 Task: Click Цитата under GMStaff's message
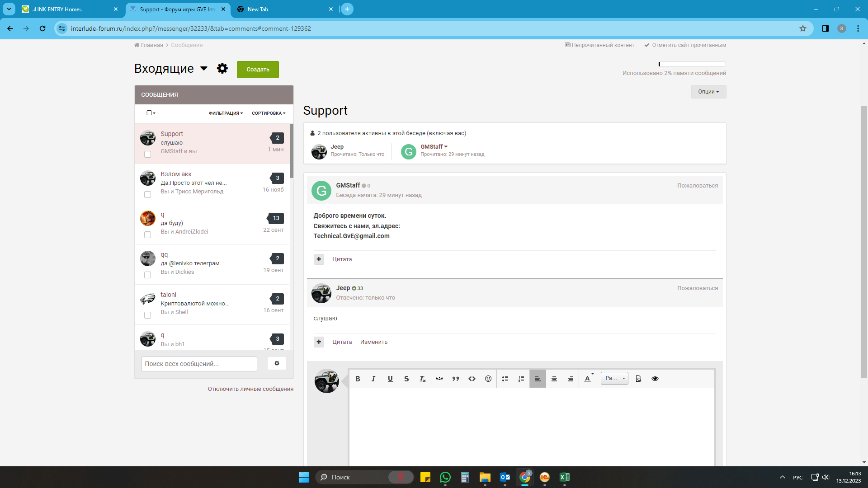coord(342,259)
